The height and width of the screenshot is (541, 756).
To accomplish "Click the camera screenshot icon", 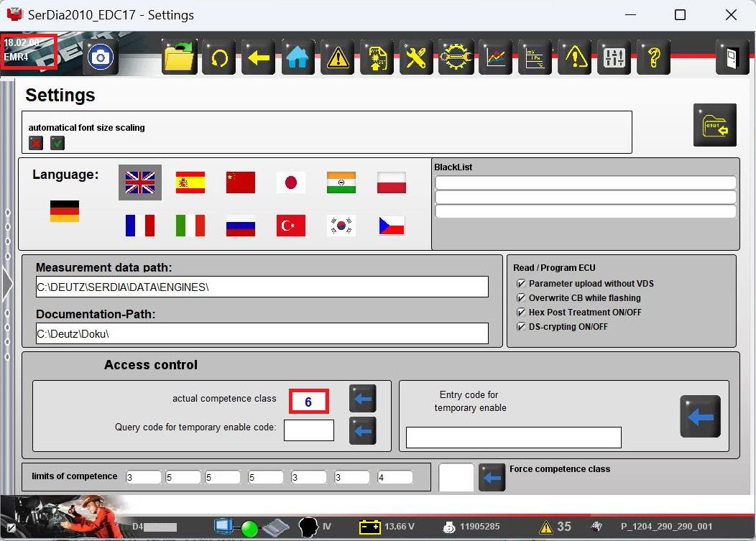I will click(101, 57).
